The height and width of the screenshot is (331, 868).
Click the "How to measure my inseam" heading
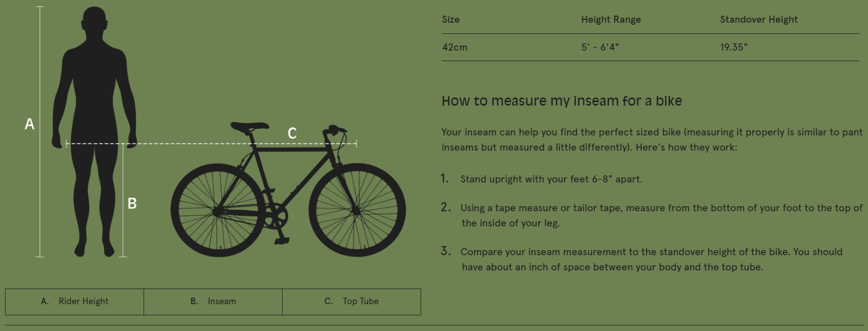(x=562, y=101)
